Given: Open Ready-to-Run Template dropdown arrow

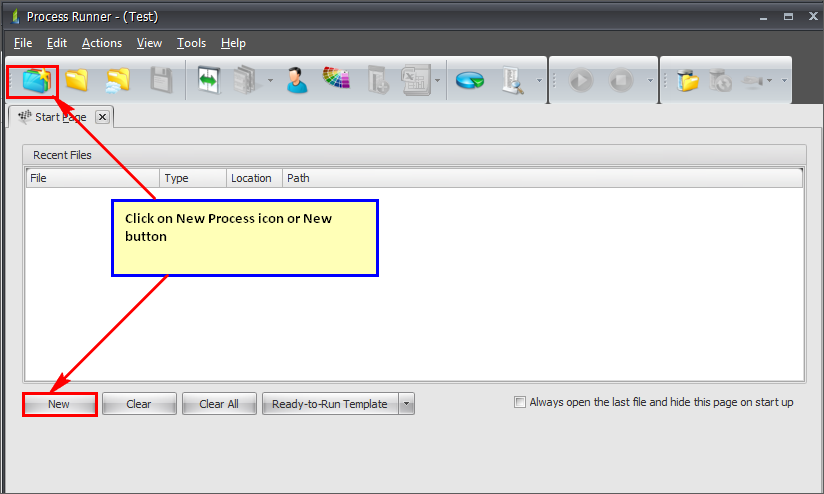Looking at the screenshot, I should [x=406, y=404].
